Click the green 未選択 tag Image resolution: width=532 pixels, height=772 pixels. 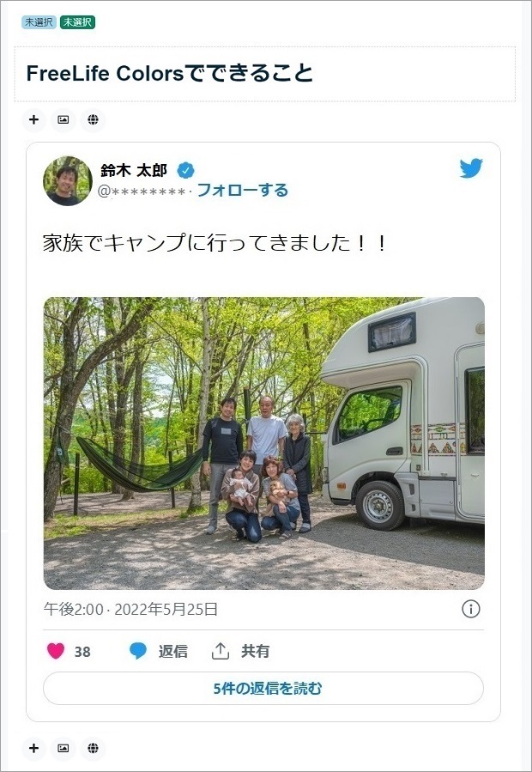tap(77, 22)
